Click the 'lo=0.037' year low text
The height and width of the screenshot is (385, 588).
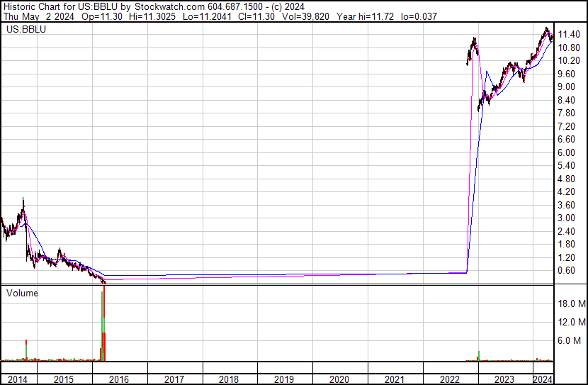click(x=419, y=16)
